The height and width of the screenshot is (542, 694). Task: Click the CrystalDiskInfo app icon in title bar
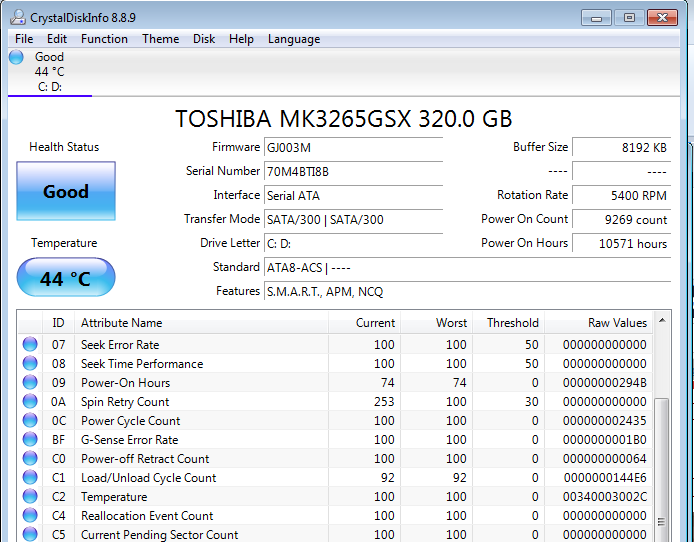tap(19, 16)
